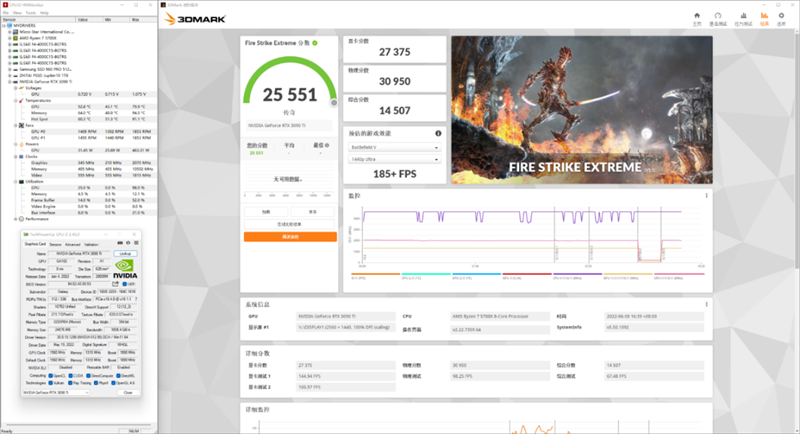Open the HWMonitor Help menu

(x=44, y=13)
